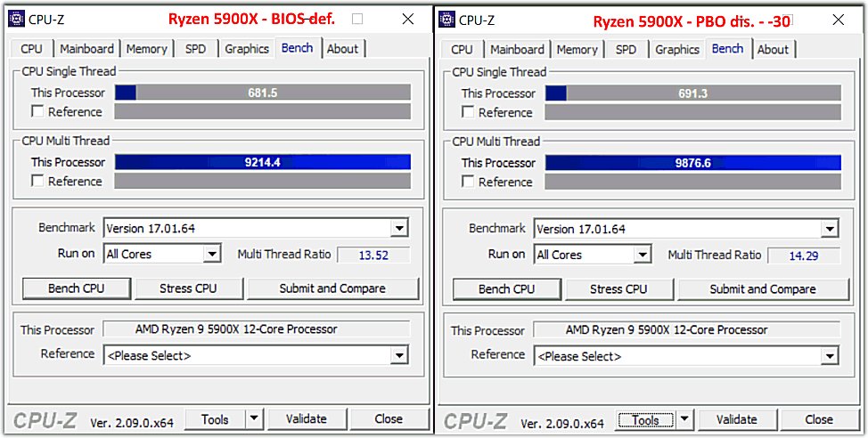Click processor name field in right window

[687, 329]
